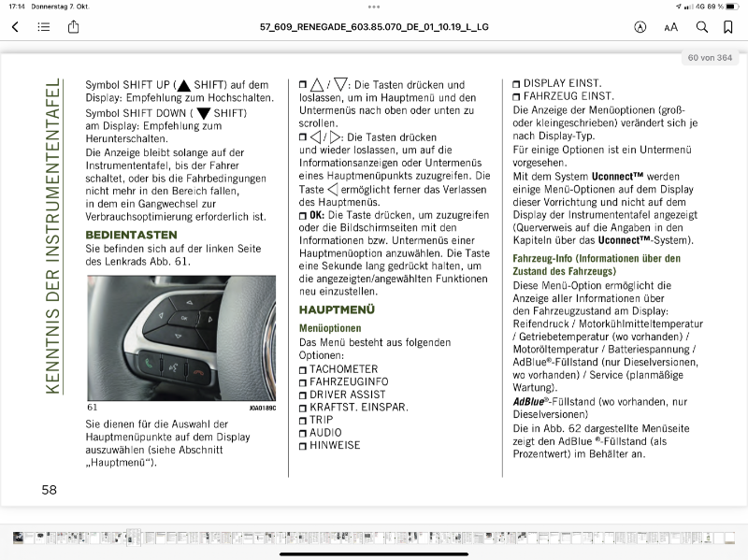Activate the markup pen tool

click(x=640, y=27)
